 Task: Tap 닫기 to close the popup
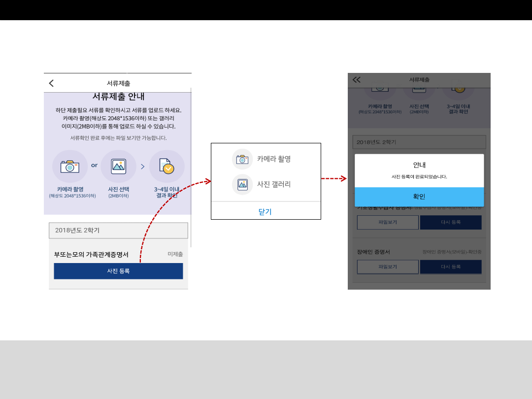[266, 212]
